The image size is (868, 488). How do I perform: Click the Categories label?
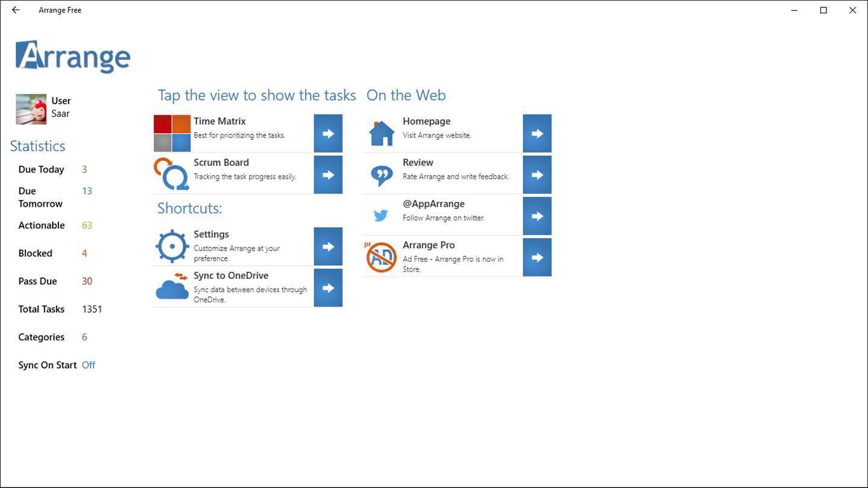[41, 337]
